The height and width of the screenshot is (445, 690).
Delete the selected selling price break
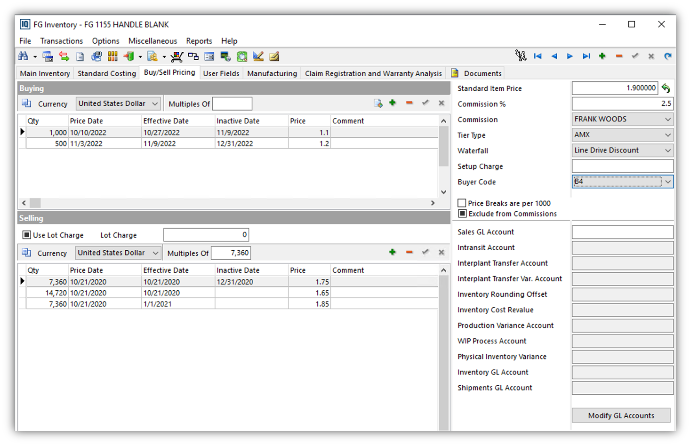[x=409, y=253]
